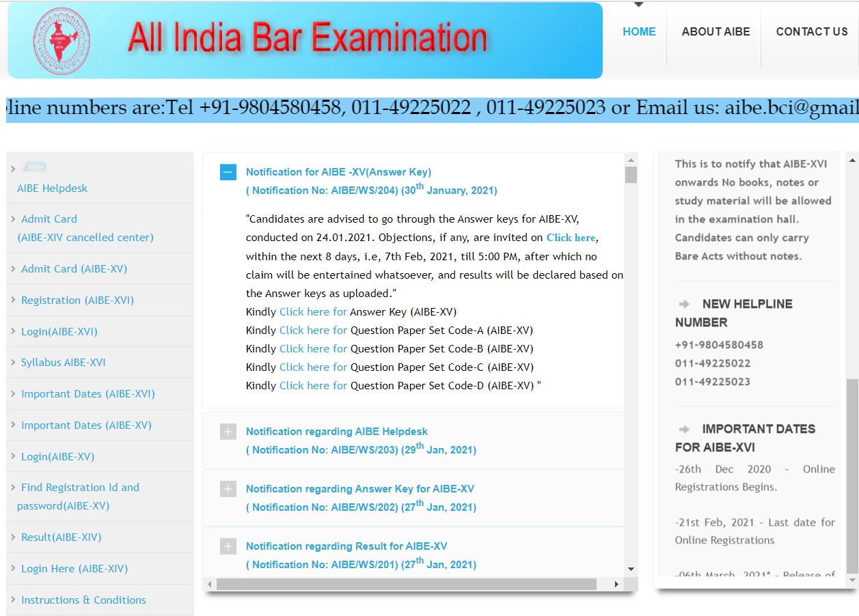Viewport: 859px width, 616px height.
Task: Open Syllabus AIBE-XVI from the sidebar
Action: (63, 363)
